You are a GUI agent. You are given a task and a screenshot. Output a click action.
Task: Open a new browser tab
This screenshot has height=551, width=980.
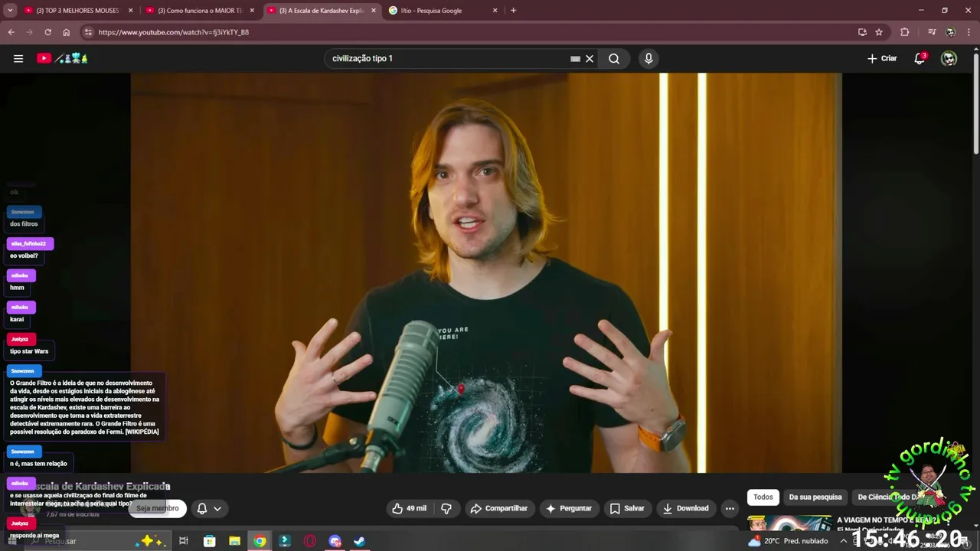513,11
